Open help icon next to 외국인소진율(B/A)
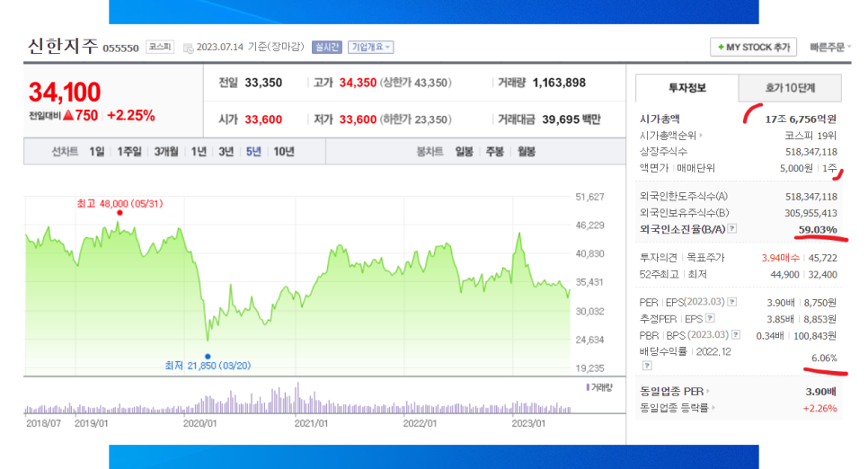Screen dimensions: 868x469 pos(731,229)
